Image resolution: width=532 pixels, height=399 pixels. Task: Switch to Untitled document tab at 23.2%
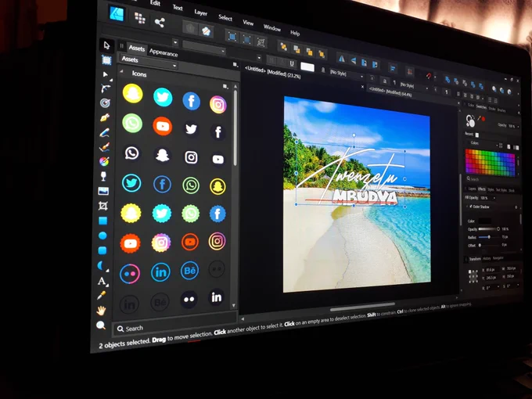click(273, 72)
